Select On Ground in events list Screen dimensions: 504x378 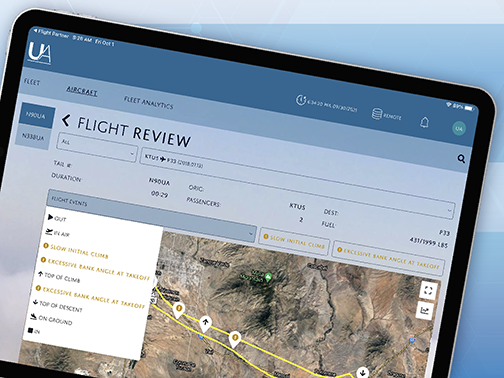(52, 319)
